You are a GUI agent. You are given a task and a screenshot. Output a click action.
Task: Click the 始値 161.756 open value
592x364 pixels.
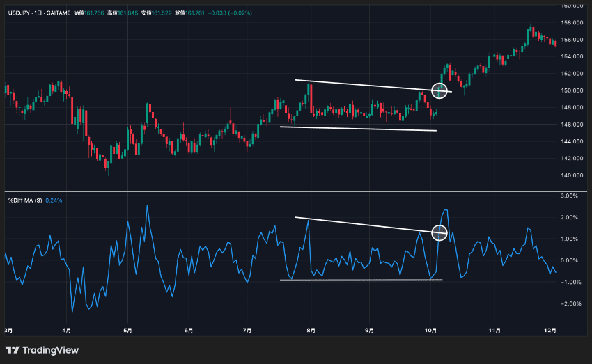[88, 13]
